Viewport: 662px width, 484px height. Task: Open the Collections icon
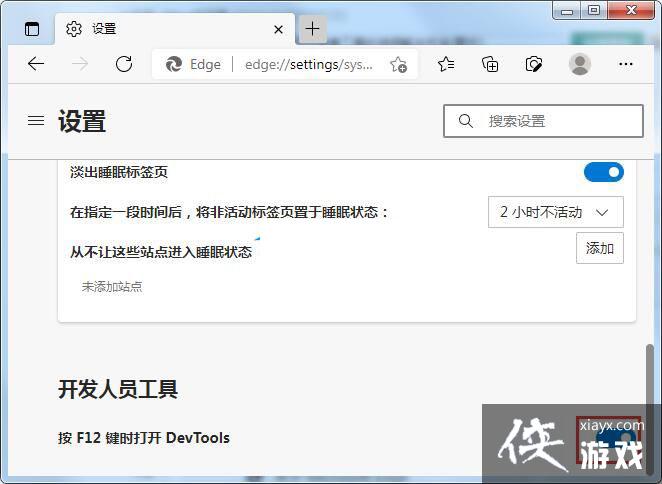point(490,64)
